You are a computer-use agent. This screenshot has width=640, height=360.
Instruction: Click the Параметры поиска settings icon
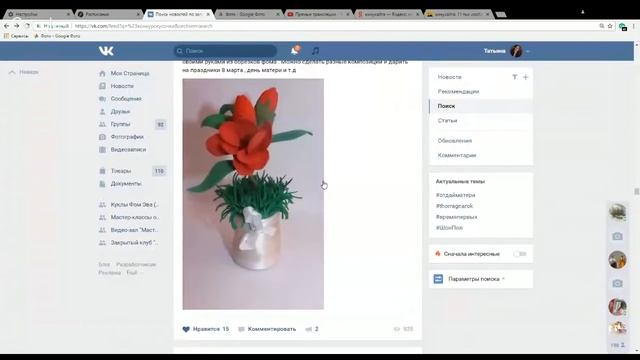[x=438, y=279]
